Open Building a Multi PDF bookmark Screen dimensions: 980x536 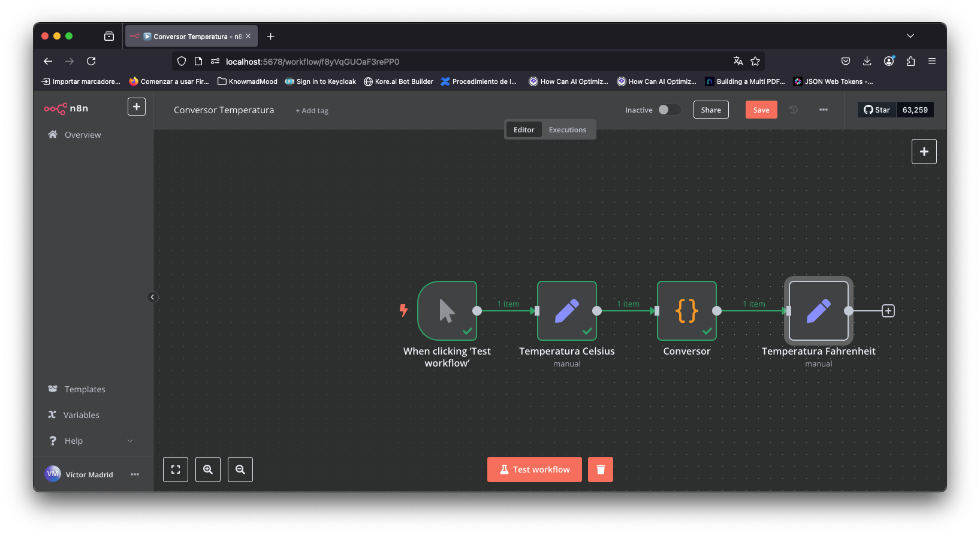[x=745, y=81]
